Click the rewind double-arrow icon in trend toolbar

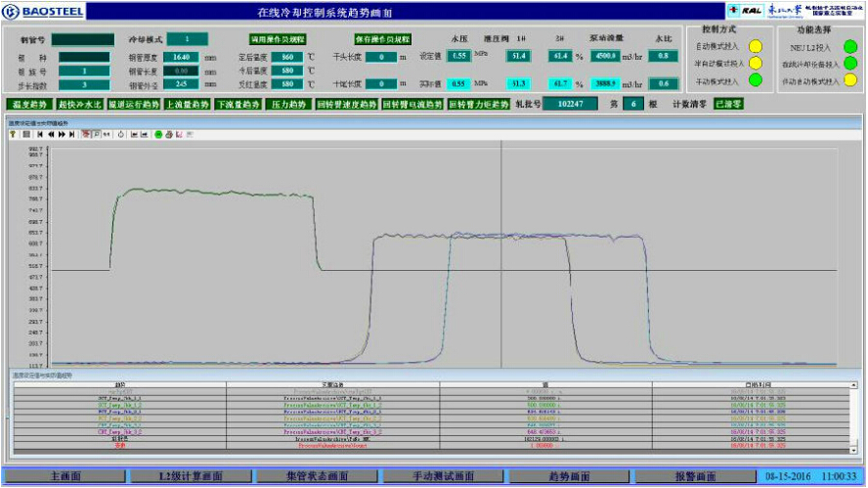tap(50, 134)
